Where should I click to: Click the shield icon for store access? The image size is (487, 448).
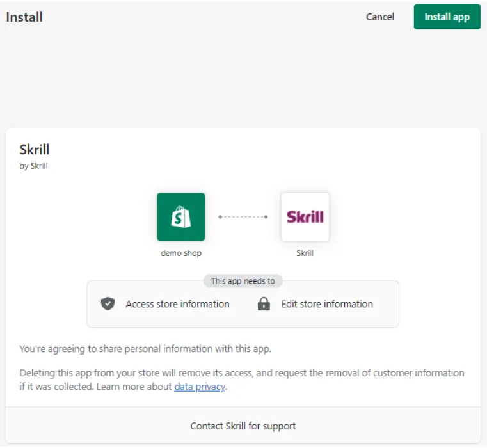click(x=108, y=304)
